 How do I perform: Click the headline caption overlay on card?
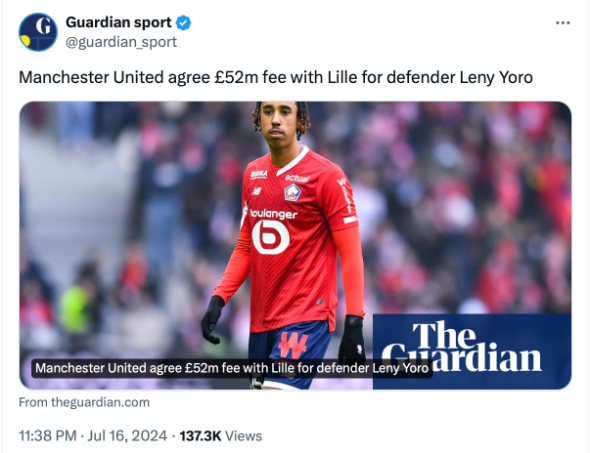point(232,368)
